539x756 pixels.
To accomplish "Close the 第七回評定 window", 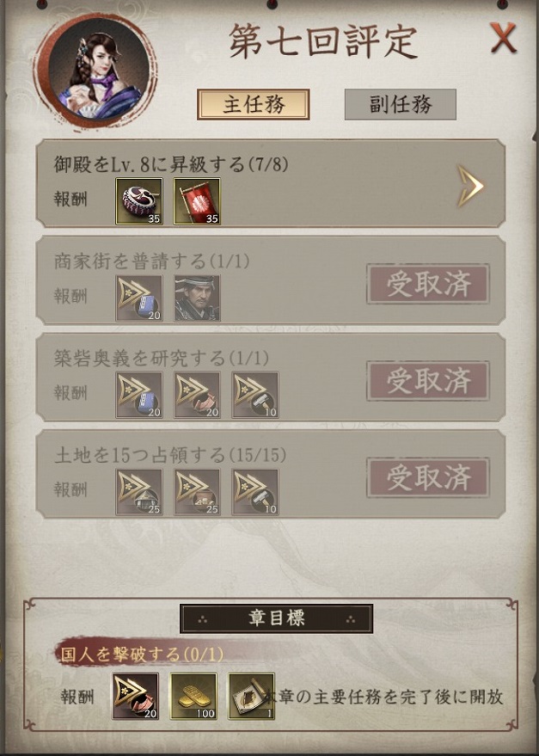I will point(503,37).
